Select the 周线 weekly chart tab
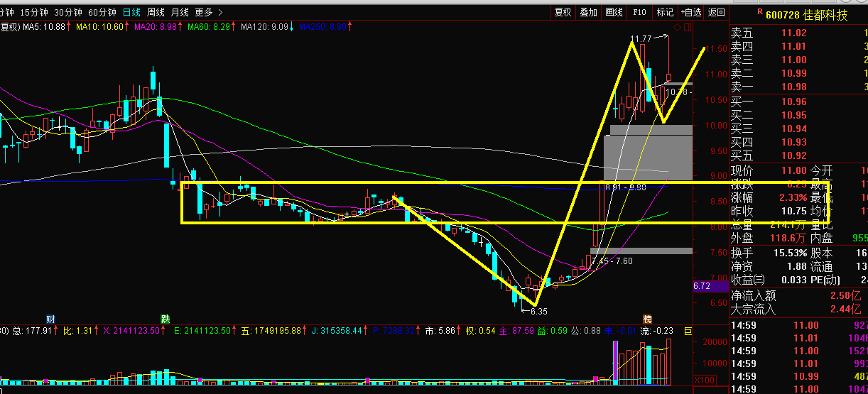The image size is (868, 394). 156,12
